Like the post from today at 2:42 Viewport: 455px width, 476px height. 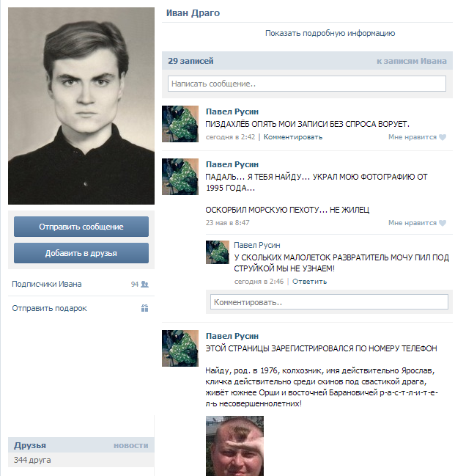point(417,137)
